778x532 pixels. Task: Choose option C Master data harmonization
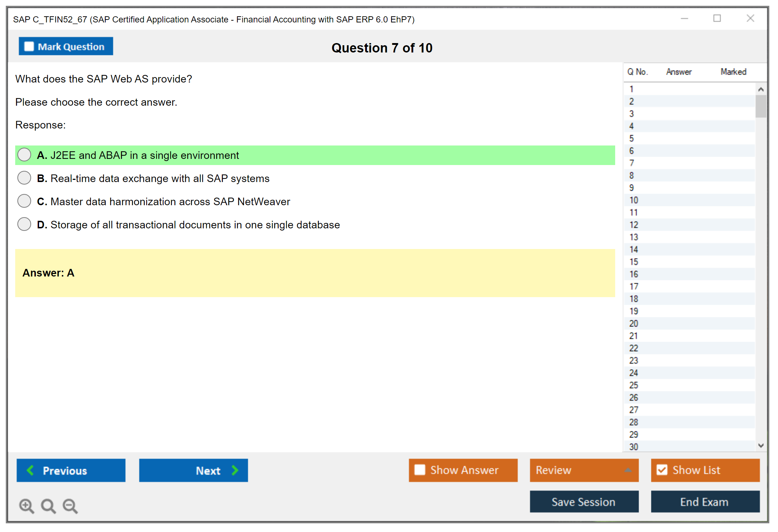24,201
